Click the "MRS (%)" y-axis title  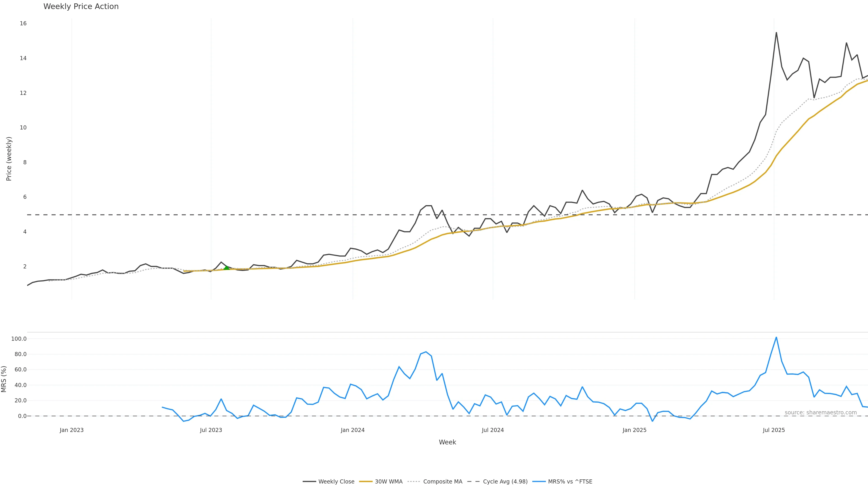pos(4,379)
